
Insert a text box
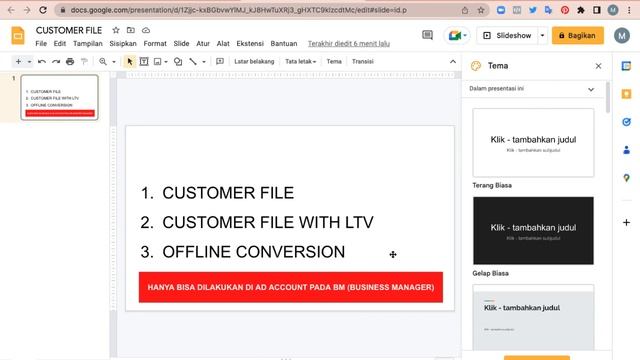click(x=144, y=62)
